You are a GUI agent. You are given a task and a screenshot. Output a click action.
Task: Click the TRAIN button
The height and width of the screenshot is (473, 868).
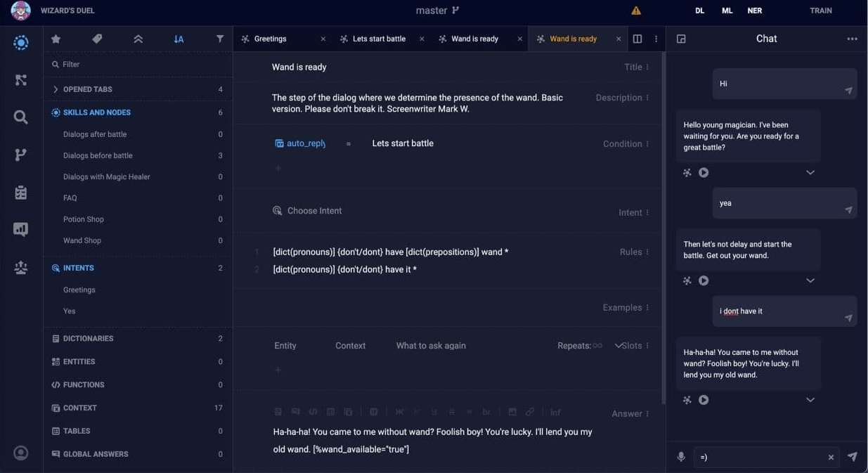[x=820, y=11]
